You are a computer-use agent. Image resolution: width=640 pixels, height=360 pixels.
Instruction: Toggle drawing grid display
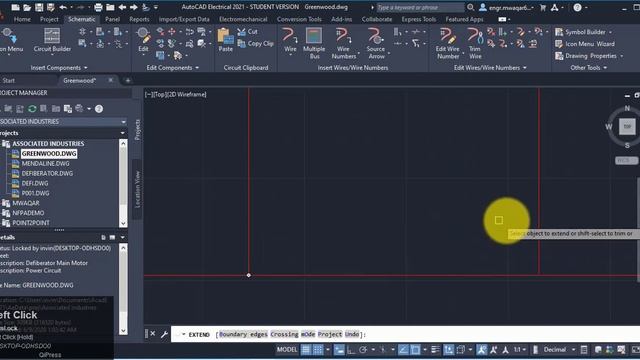coord(306,350)
